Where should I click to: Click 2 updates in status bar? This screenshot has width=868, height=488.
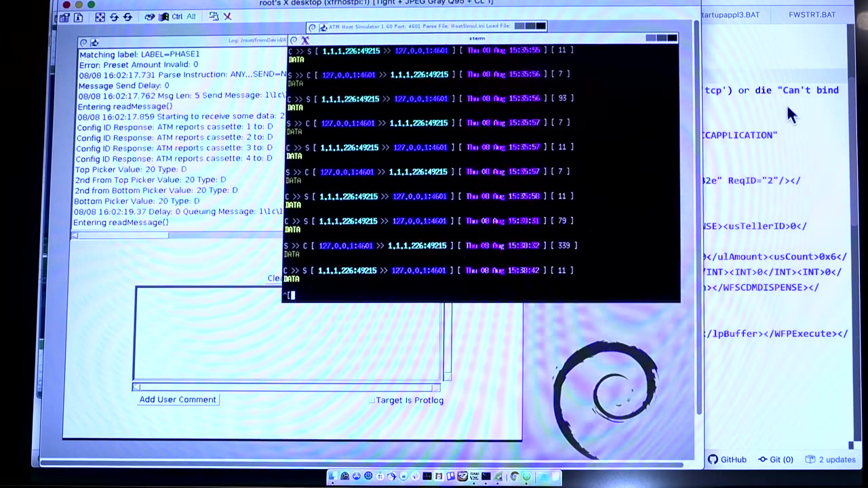point(831,460)
